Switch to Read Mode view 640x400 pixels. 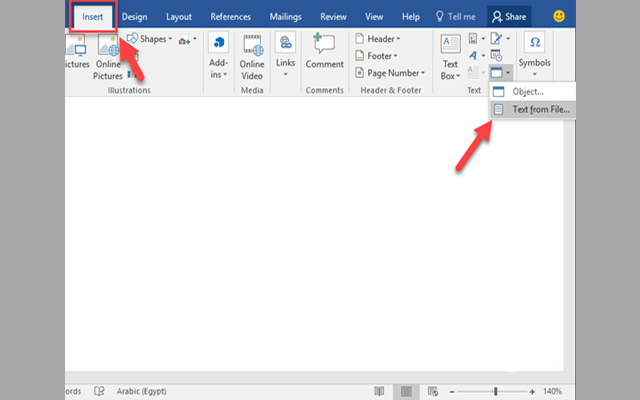pyautogui.click(x=379, y=391)
